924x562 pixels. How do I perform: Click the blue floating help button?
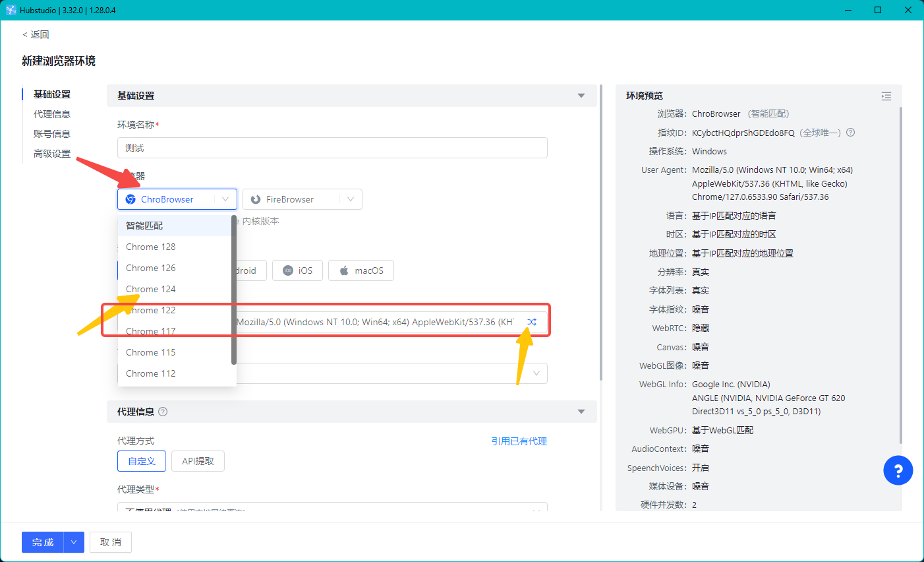(x=898, y=471)
